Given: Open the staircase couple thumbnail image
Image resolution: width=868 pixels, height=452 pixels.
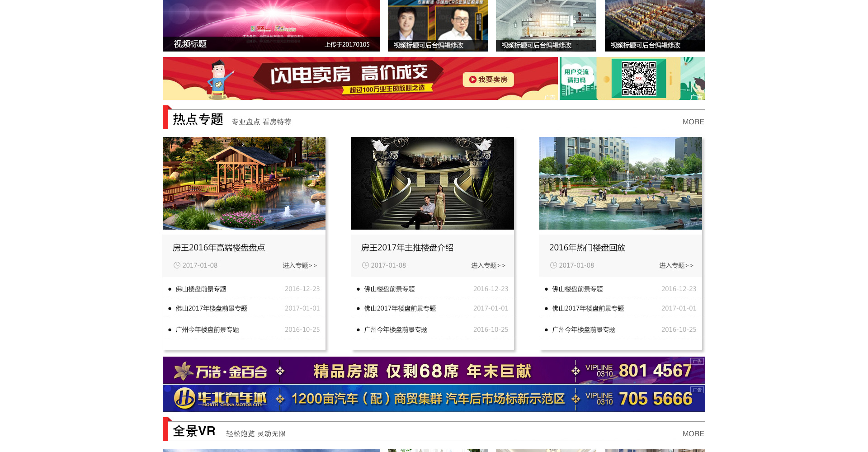Looking at the screenshot, I should (x=432, y=183).
